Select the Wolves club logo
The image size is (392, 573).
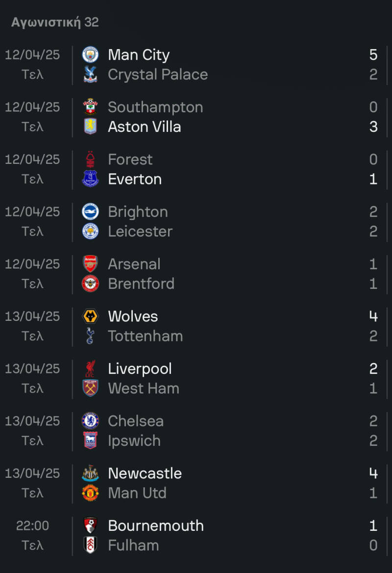point(90,316)
